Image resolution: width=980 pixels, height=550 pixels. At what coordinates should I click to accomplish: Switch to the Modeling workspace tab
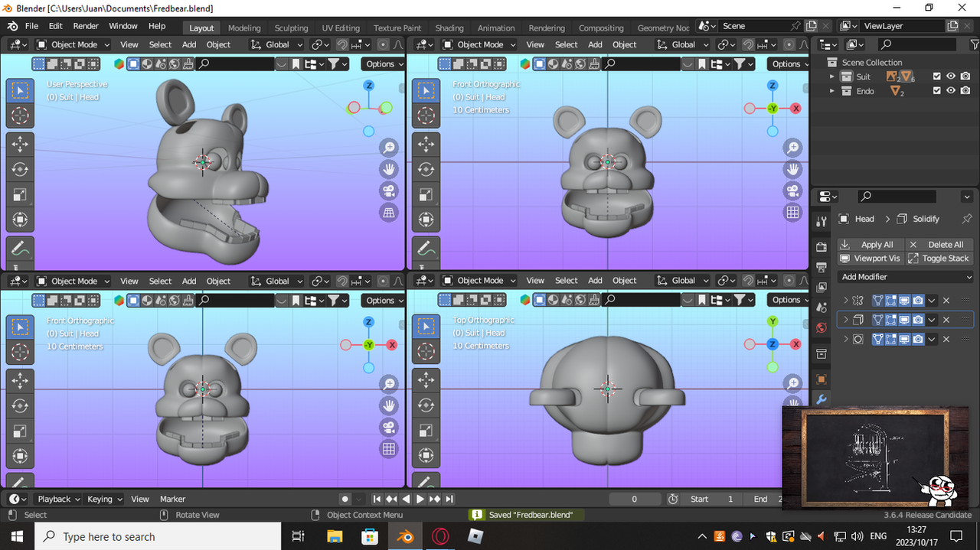[x=244, y=28]
